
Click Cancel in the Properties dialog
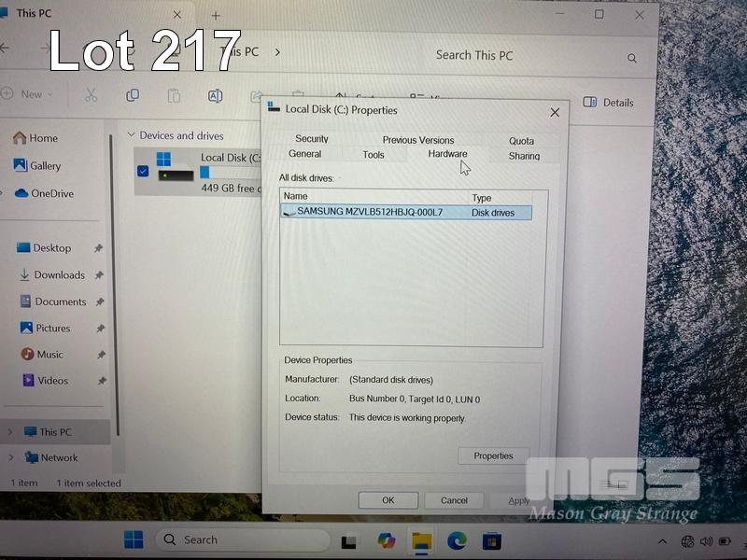[x=454, y=500]
